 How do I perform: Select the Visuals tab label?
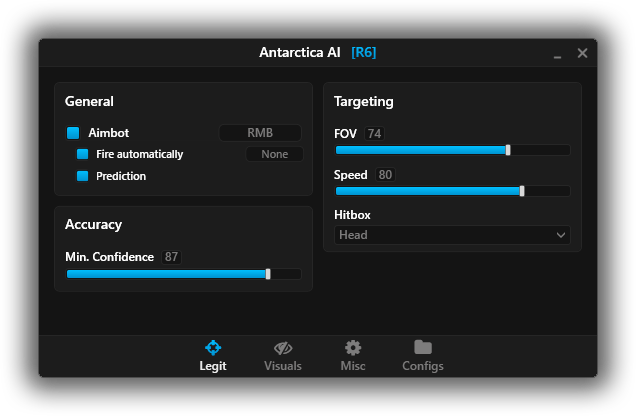coord(283,366)
